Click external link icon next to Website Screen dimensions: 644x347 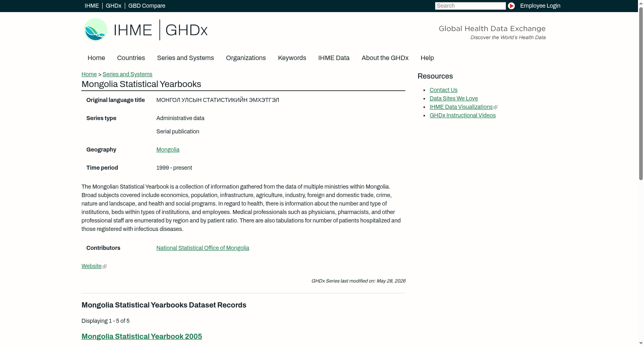(x=105, y=266)
